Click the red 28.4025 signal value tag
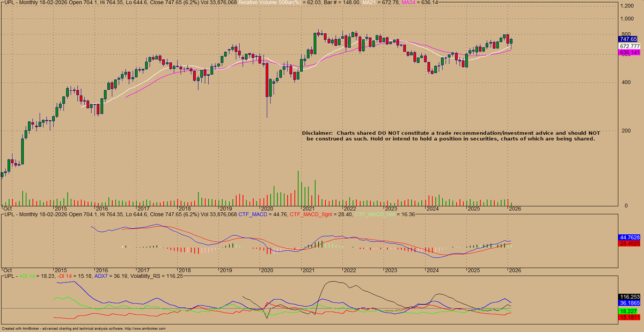 (x=628, y=244)
